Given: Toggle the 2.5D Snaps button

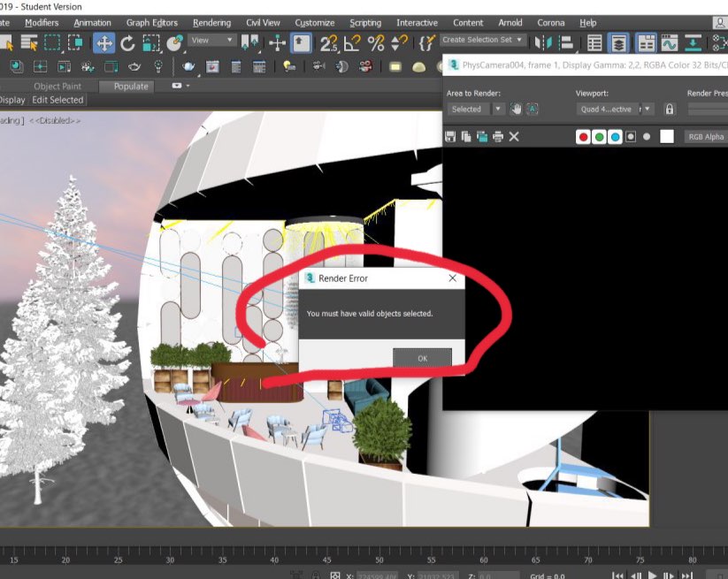Looking at the screenshot, I should point(329,43).
